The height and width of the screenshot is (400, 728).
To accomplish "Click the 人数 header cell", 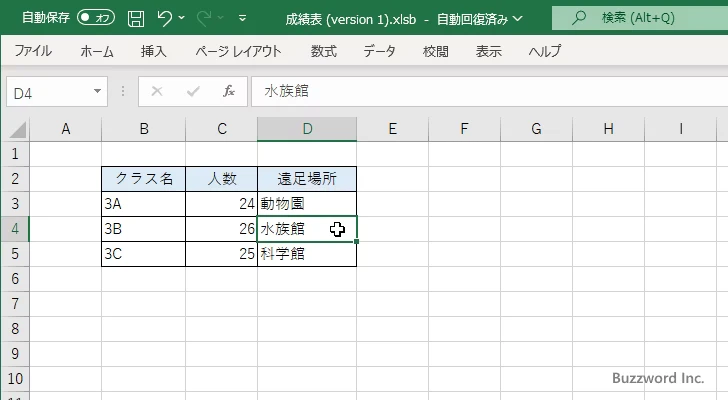I will pyautogui.click(x=221, y=179).
